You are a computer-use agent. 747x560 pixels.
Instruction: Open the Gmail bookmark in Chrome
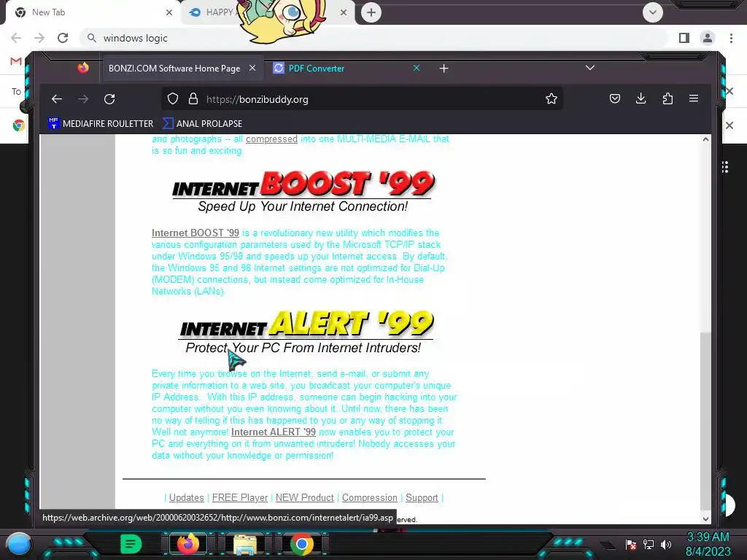(16, 61)
